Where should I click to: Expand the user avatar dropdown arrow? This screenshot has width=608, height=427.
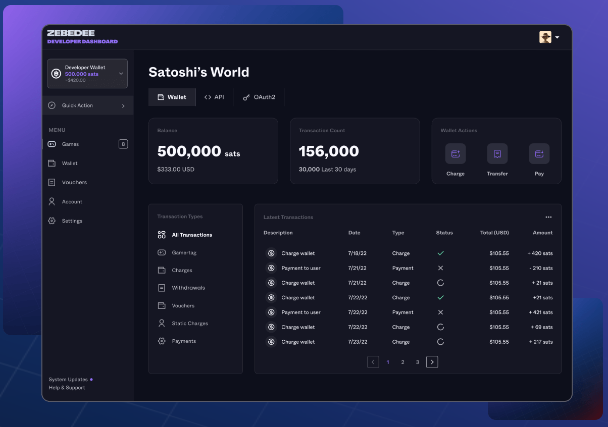tap(557, 37)
